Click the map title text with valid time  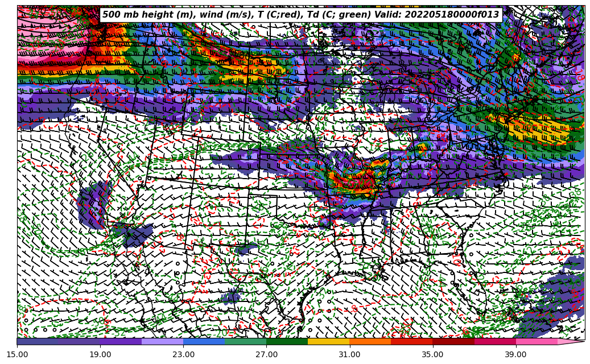pos(301,15)
